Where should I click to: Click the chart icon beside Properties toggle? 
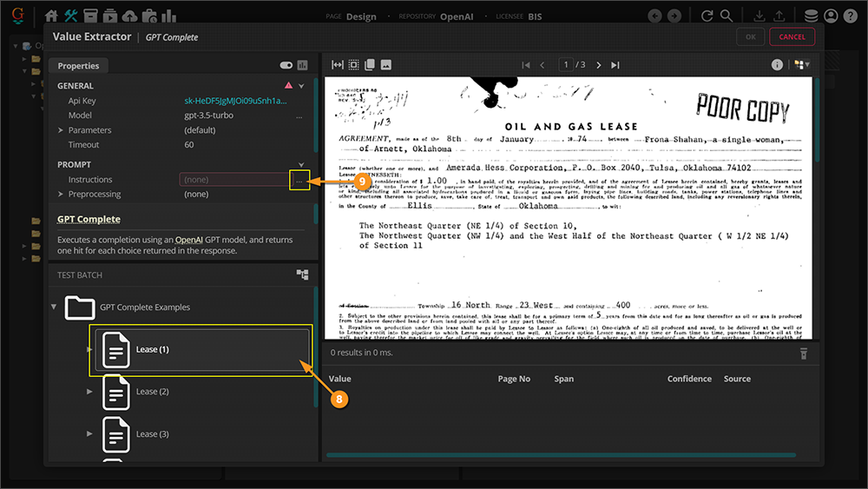303,65
